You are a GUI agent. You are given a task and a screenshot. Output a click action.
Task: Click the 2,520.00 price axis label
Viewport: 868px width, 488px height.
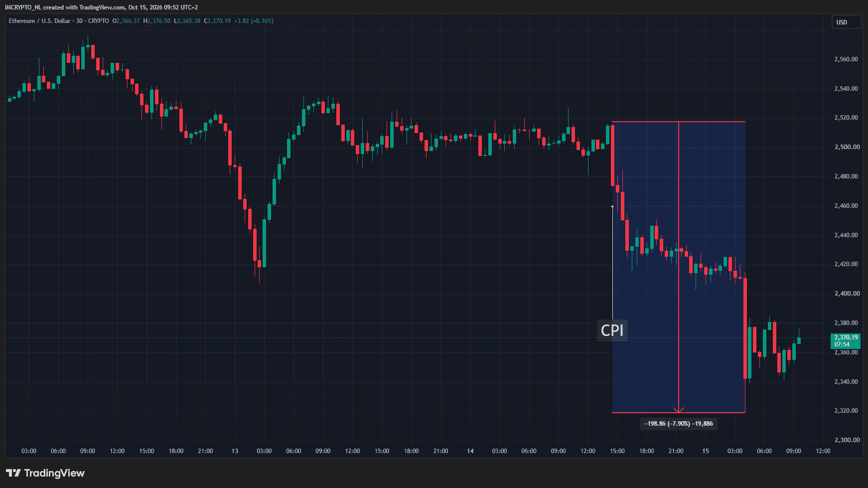[x=846, y=118]
